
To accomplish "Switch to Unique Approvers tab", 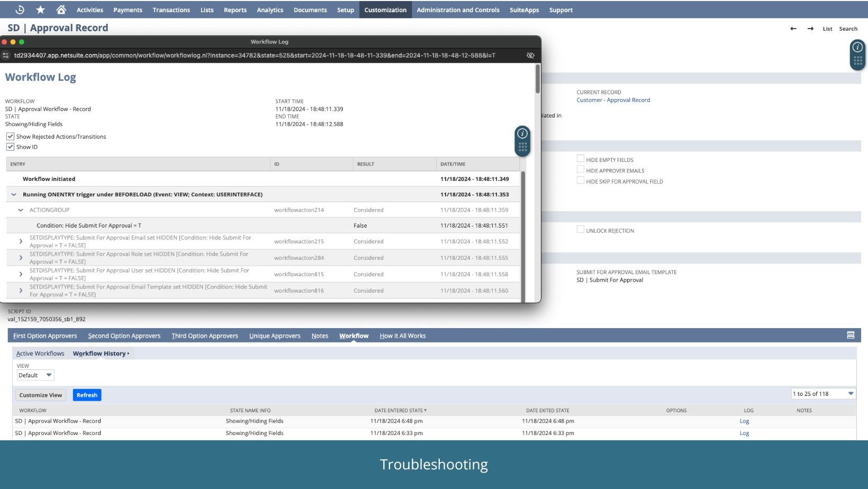I will [275, 336].
